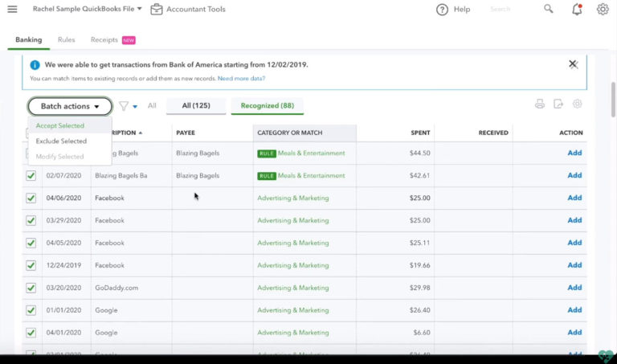
Task: Sort by Description column header
Action: tap(127, 133)
